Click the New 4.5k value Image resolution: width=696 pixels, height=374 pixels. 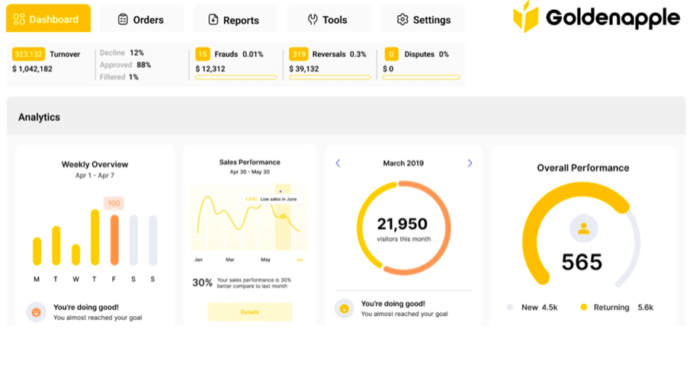point(550,307)
